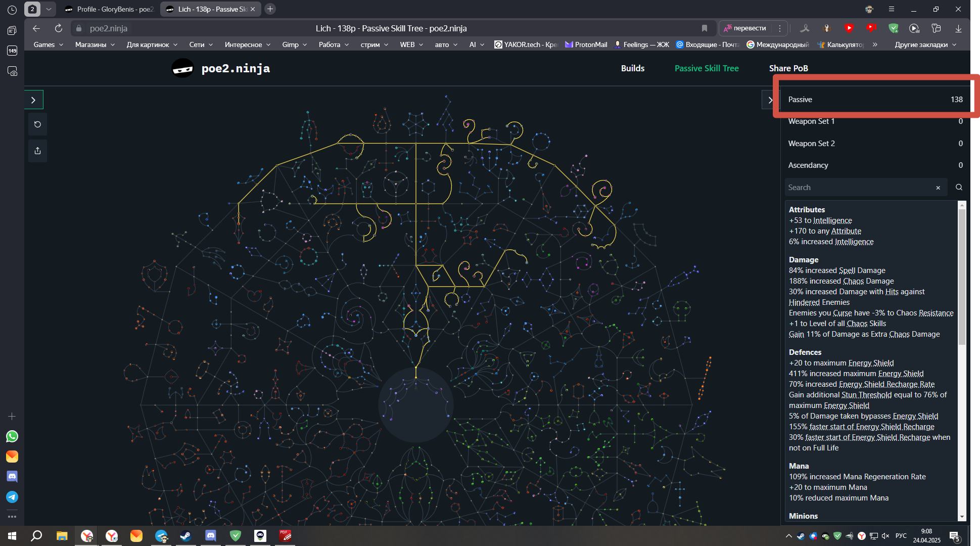
Task: Open WhatsApp from the browser sidebar
Action: point(12,436)
